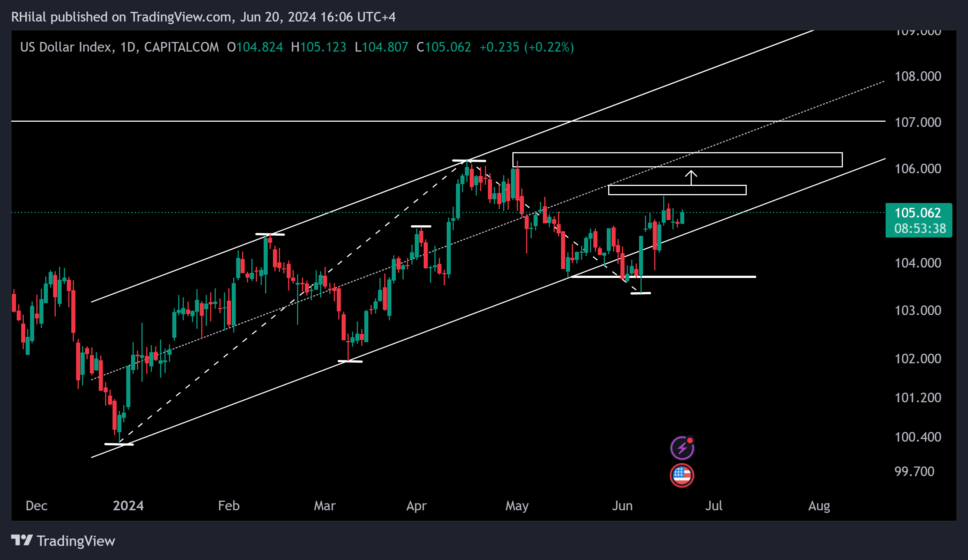Click the 106.000 price axis label

tap(918, 169)
